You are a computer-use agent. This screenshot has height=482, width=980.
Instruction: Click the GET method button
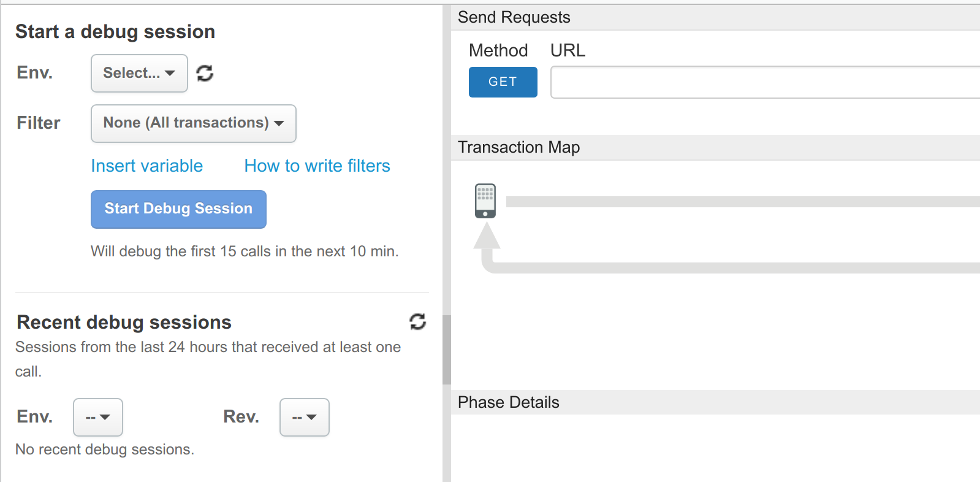point(503,82)
